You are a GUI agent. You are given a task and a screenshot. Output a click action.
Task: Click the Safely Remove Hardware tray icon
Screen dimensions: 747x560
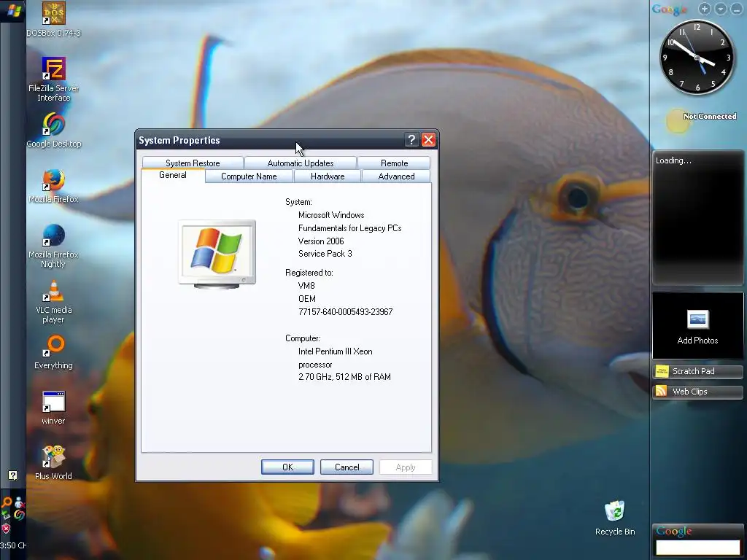tap(6, 515)
